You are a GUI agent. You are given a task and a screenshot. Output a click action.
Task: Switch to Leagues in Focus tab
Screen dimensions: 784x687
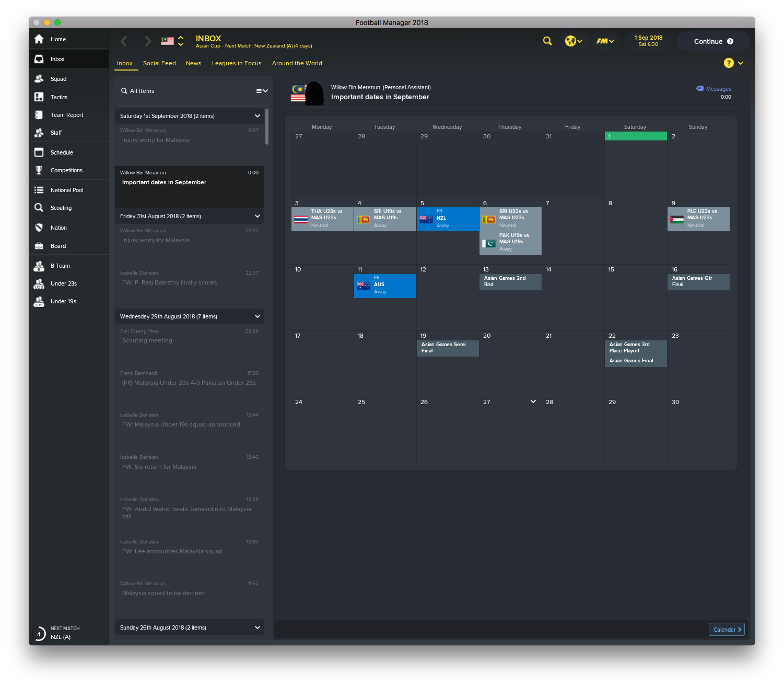pyautogui.click(x=237, y=63)
